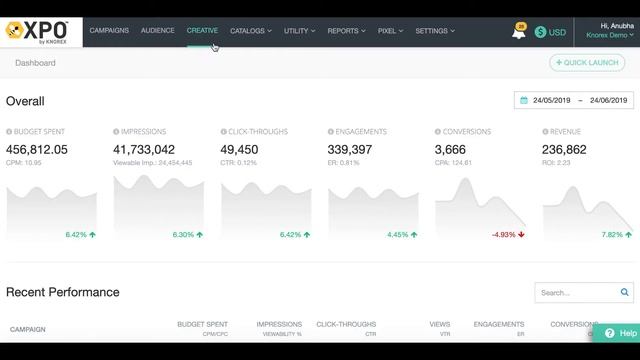
Task: Click the info icon beside Click-Throughs
Action: pos(223,131)
